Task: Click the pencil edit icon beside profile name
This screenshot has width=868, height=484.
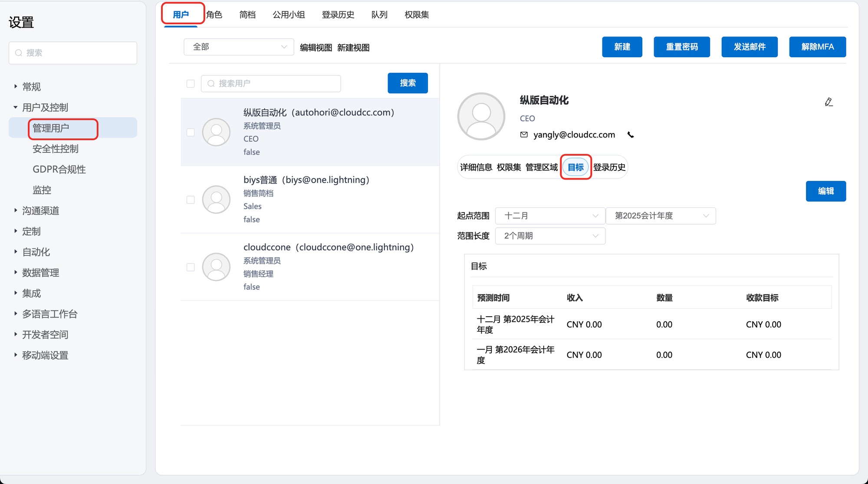Action: click(829, 102)
